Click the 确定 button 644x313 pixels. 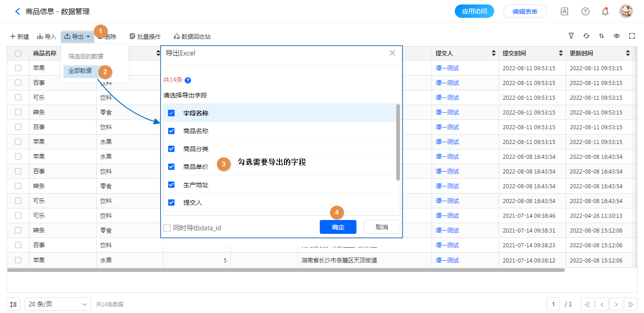point(338,227)
